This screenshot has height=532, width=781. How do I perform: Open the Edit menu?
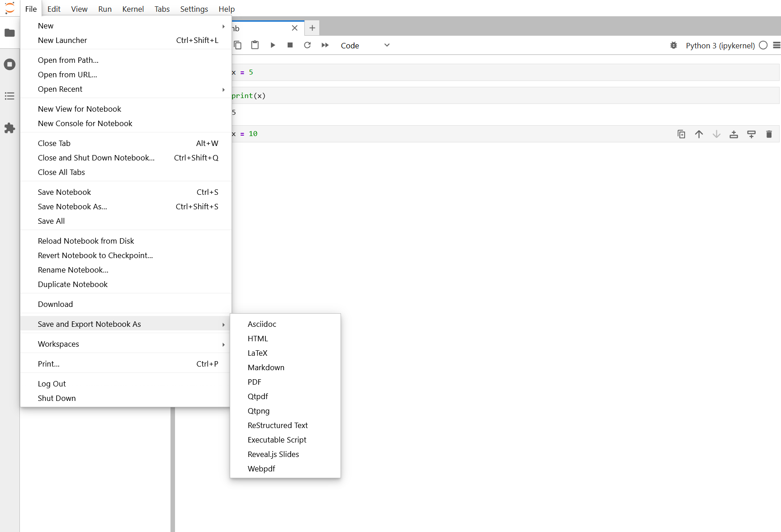pyautogui.click(x=54, y=9)
